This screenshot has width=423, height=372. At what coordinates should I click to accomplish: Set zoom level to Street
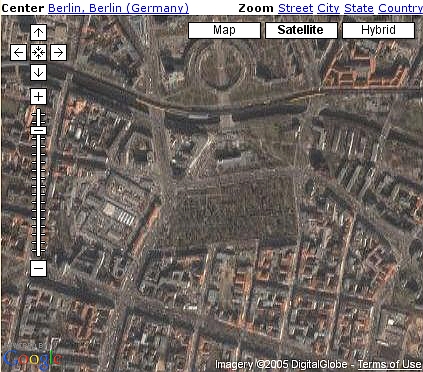(x=295, y=8)
